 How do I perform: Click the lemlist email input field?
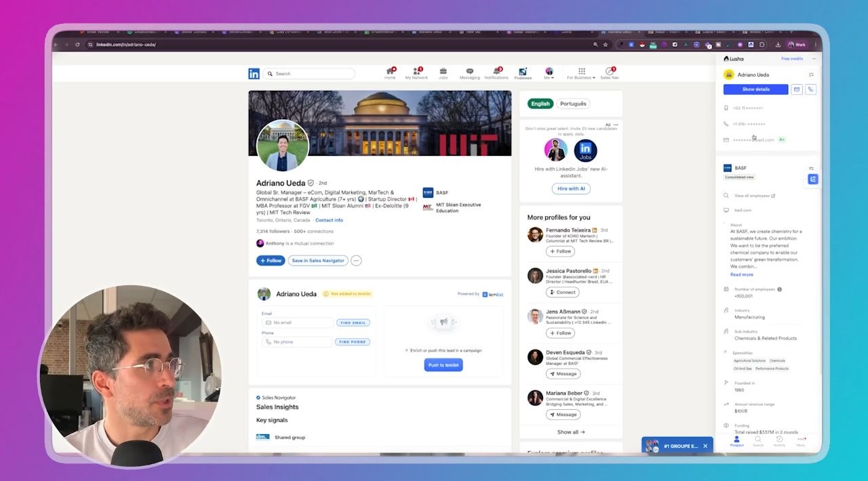[298, 322]
